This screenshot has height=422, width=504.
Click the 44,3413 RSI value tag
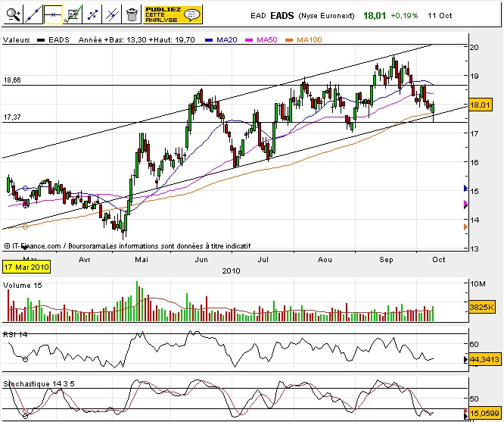pos(485,359)
